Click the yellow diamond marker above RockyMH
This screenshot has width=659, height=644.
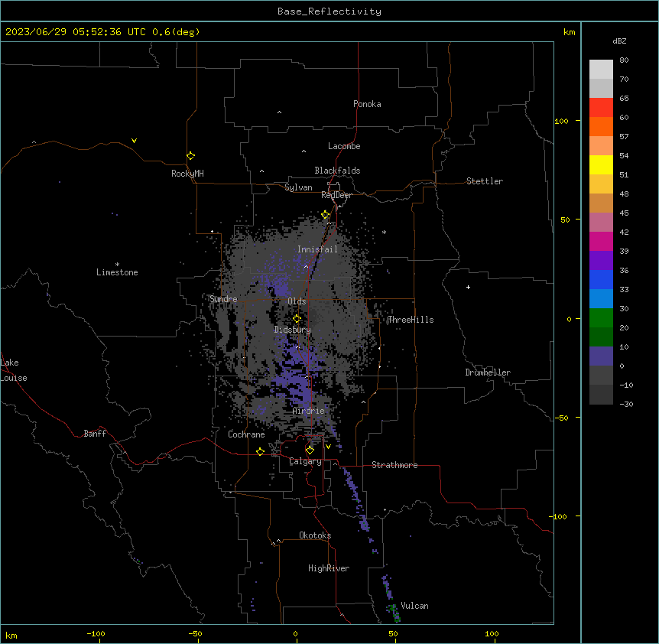click(190, 156)
